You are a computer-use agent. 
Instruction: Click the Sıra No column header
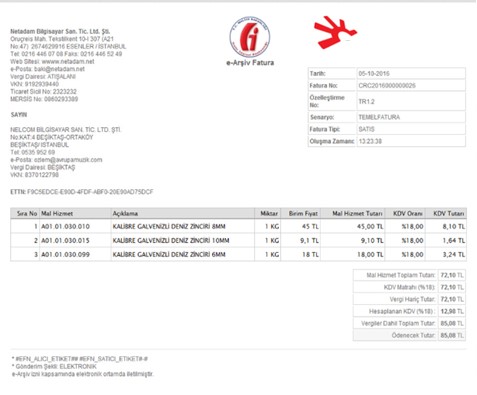(25, 213)
